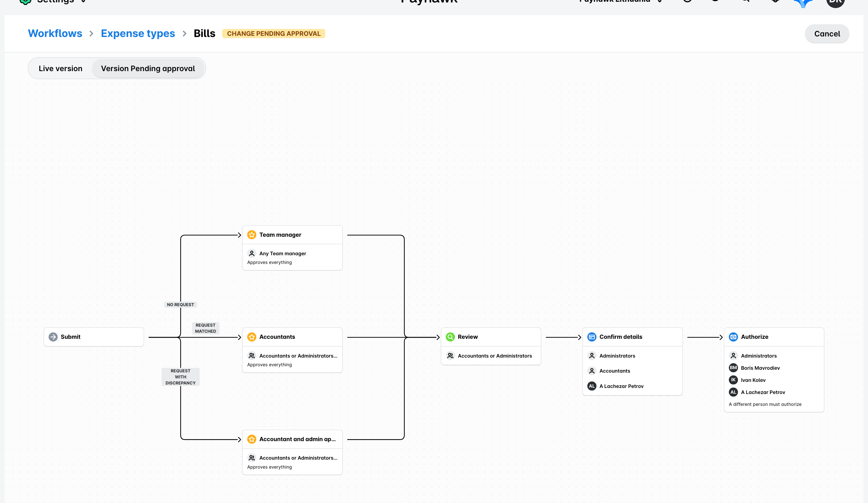
Task: Click the BM avatar for Boris Mavrodiev
Action: pyautogui.click(x=733, y=368)
